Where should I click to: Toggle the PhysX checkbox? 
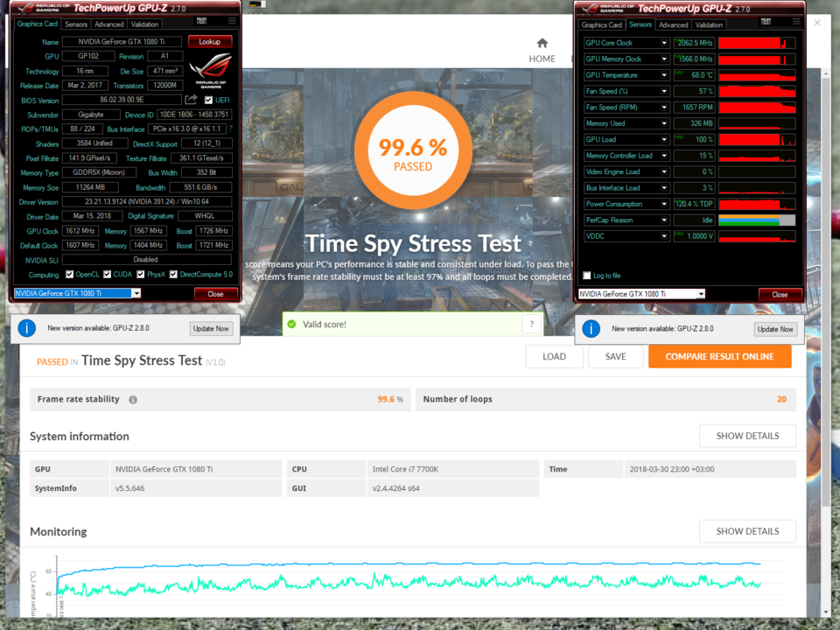click(x=140, y=274)
